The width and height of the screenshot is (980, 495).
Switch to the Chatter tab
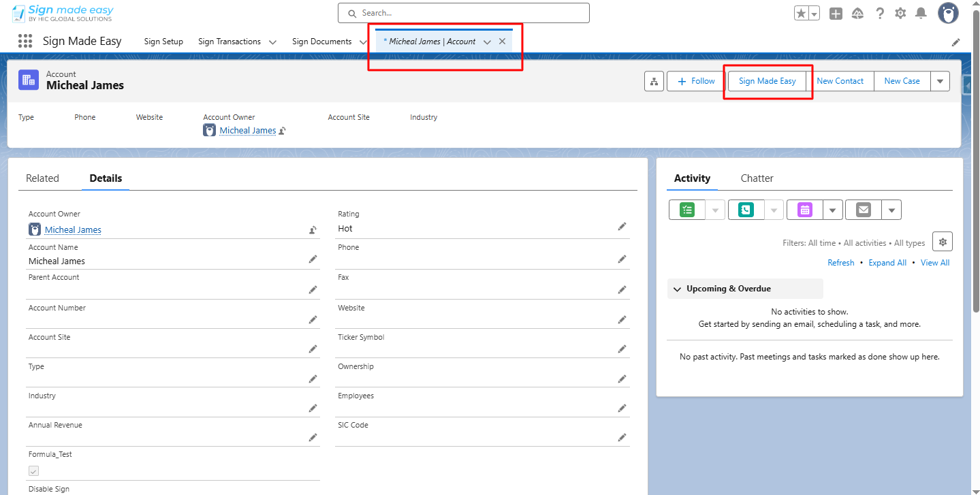tap(757, 178)
